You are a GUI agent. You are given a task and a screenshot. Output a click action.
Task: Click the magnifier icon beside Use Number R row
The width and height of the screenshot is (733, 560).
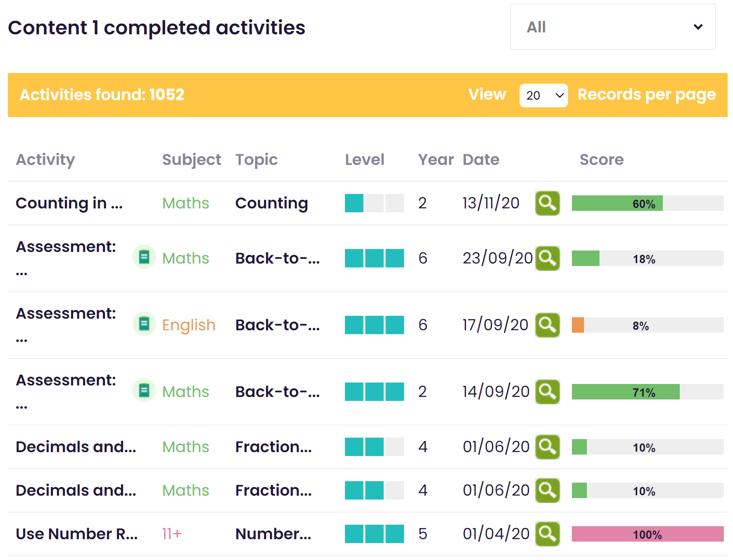(x=547, y=534)
